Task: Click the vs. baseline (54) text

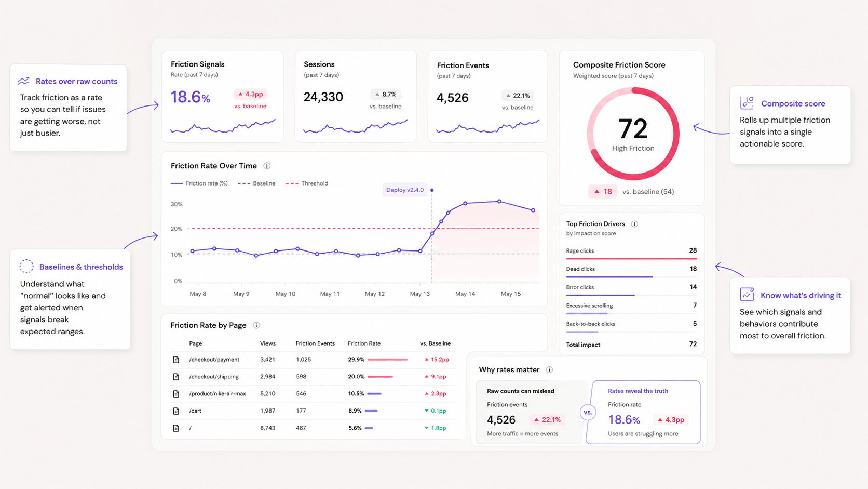Action: [x=648, y=192]
